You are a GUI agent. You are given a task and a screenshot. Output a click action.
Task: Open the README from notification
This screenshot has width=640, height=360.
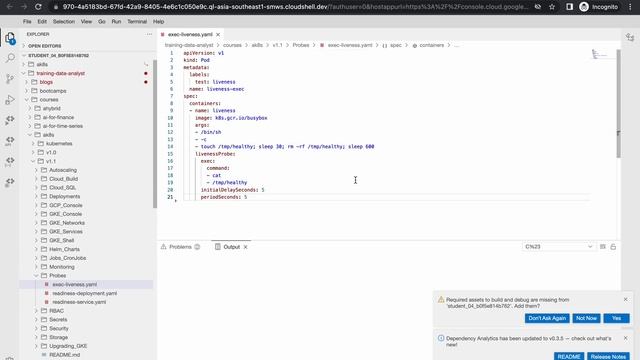point(569,356)
